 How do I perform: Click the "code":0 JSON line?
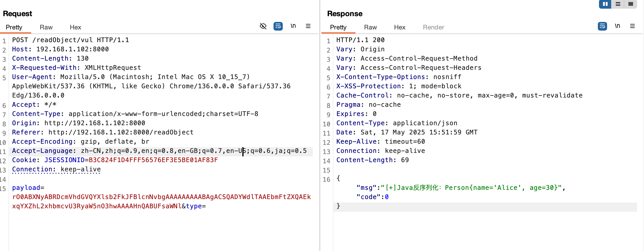(372, 197)
